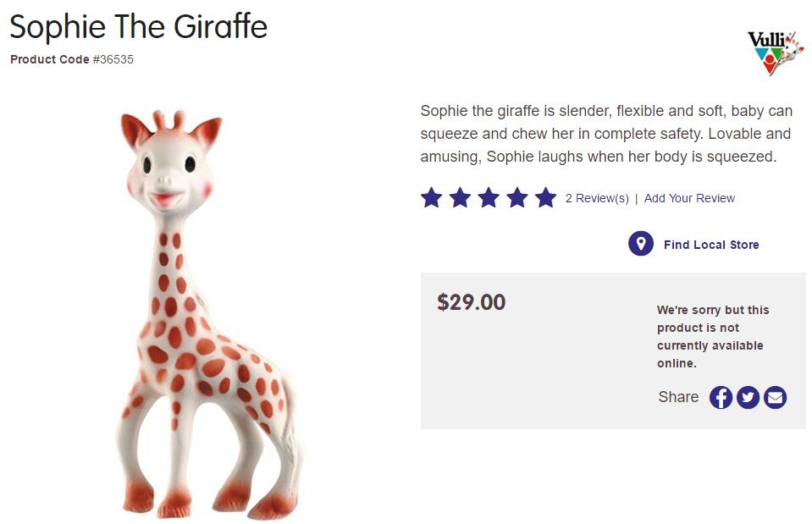Click the Share label
Screen dimensions: 812x524
678,397
